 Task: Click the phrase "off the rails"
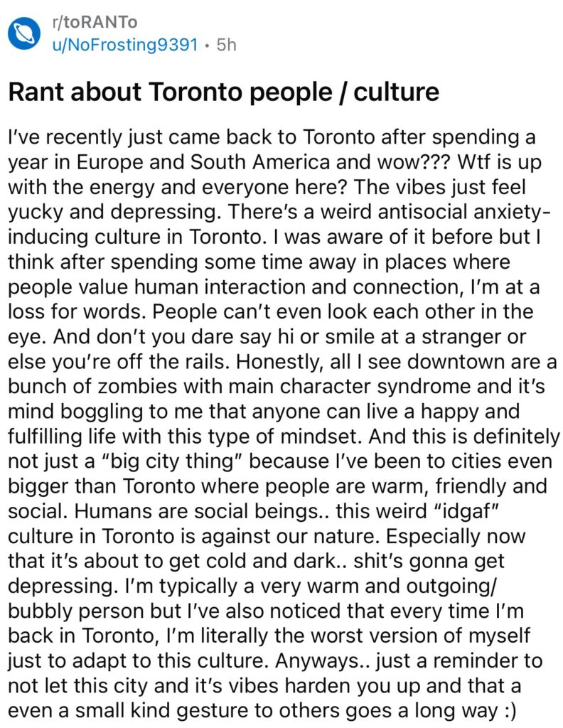(x=195, y=360)
